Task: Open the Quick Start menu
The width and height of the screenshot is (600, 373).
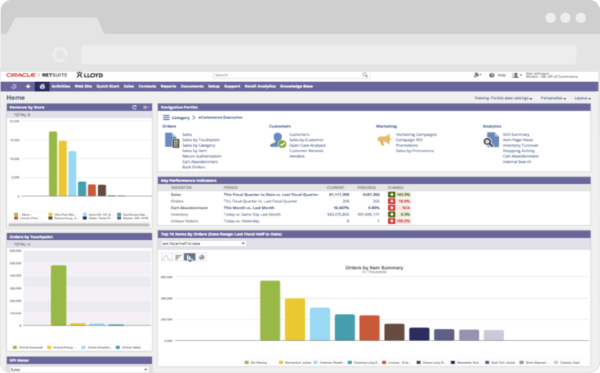Action: pos(108,86)
